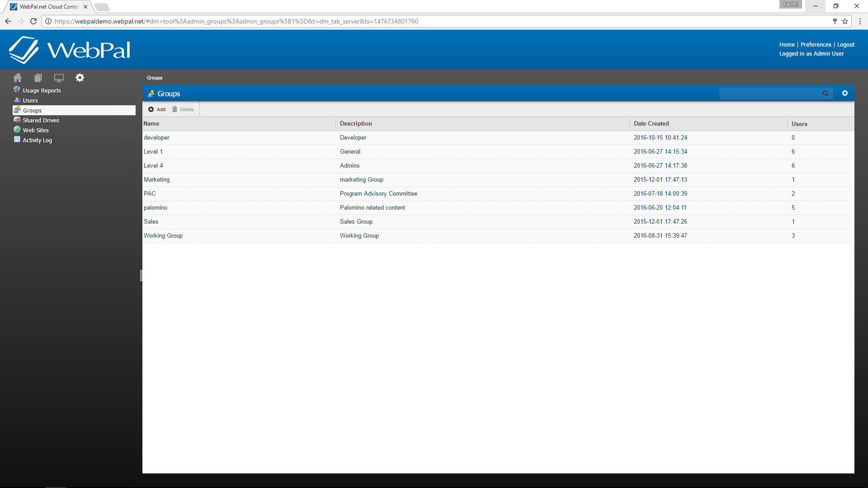
Task: Select Users from the sidebar menu
Action: point(30,100)
